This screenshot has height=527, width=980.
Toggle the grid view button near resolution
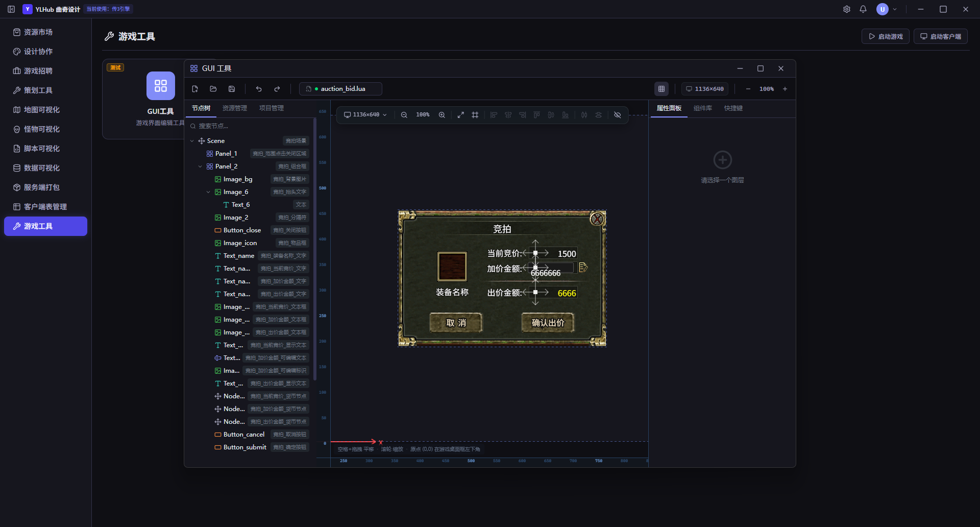click(661, 89)
